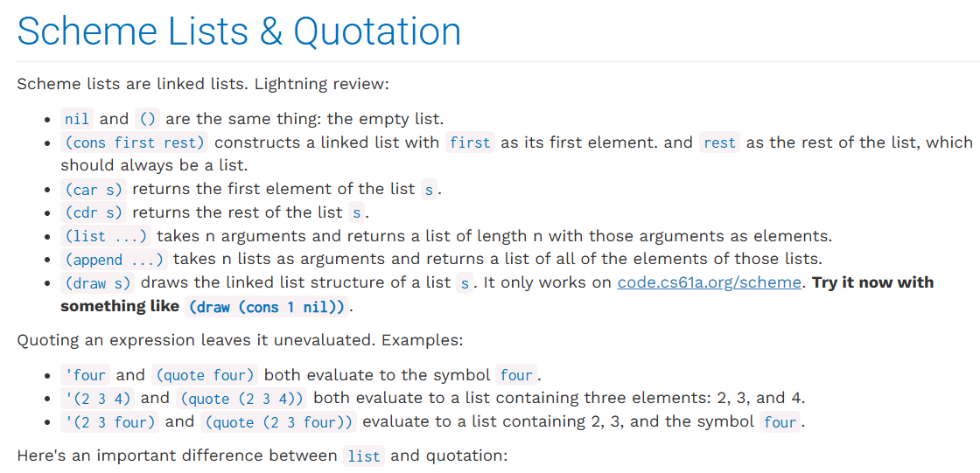This screenshot has width=980, height=473.
Task: Click the standalone nil code snippet in the first bullet
Action: pos(77,119)
